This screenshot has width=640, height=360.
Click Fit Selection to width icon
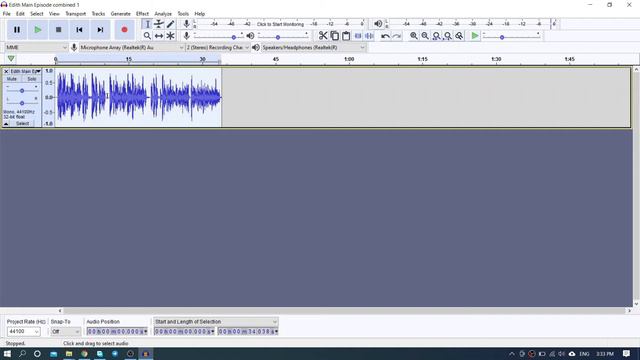coord(436,36)
